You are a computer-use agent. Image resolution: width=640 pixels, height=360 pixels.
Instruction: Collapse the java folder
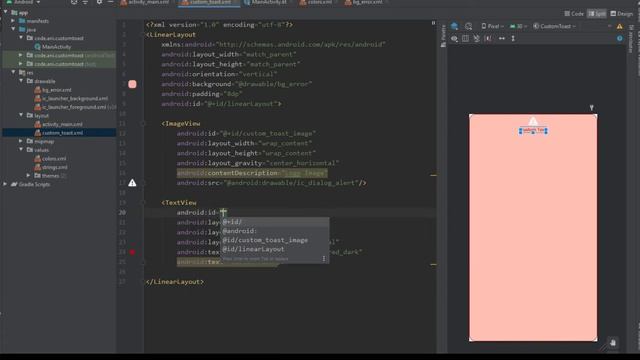[x=13, y=29]
